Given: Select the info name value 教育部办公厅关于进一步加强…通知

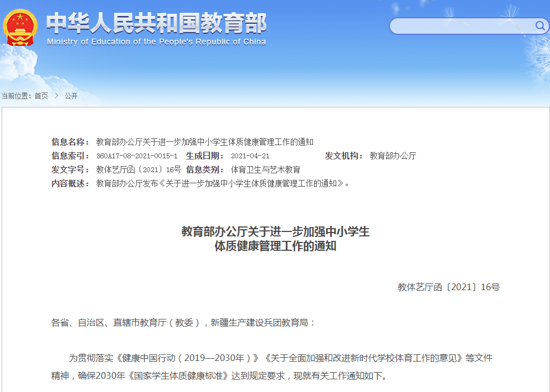Looking at the screenshot, I should click(x=204, y=142).
